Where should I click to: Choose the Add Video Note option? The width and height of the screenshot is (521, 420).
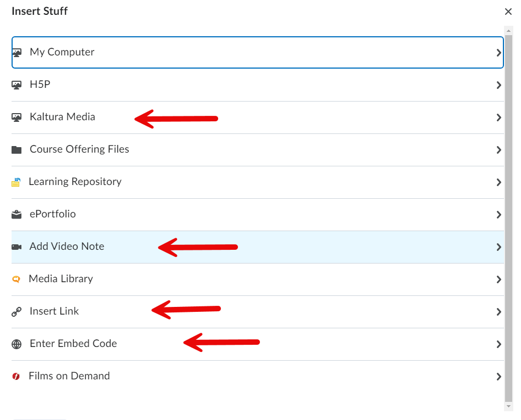[x=66, y=247]
